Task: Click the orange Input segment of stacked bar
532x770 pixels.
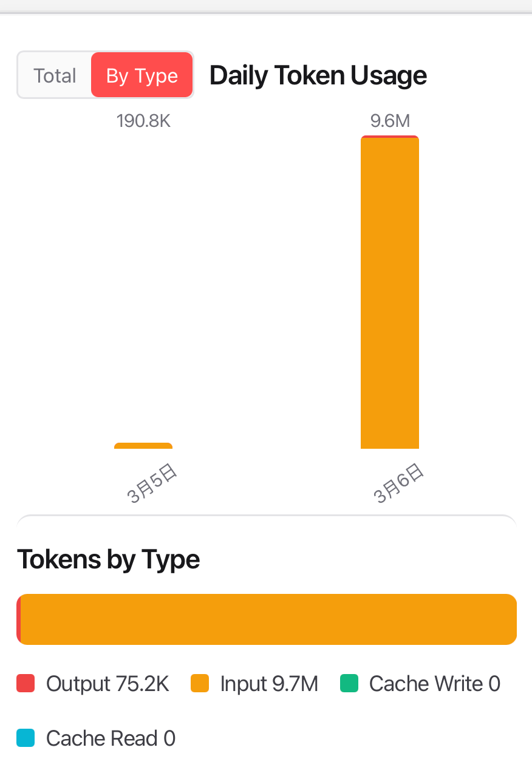Action: [x=268, y=619]
